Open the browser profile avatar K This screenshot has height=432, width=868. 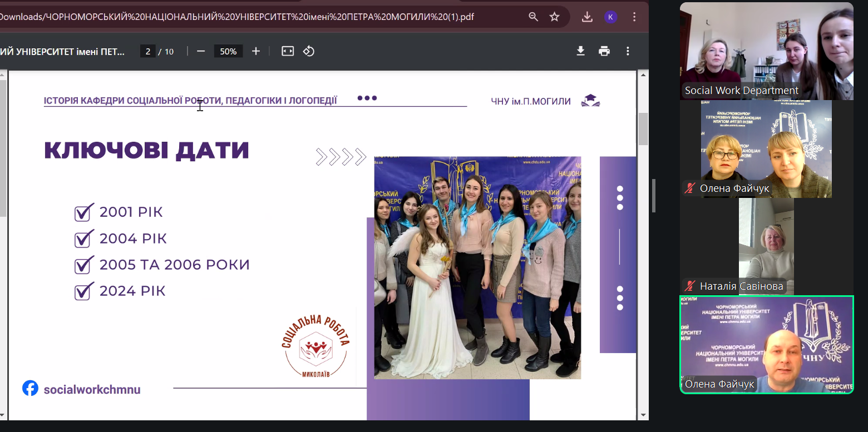click(x=610, y=17)
